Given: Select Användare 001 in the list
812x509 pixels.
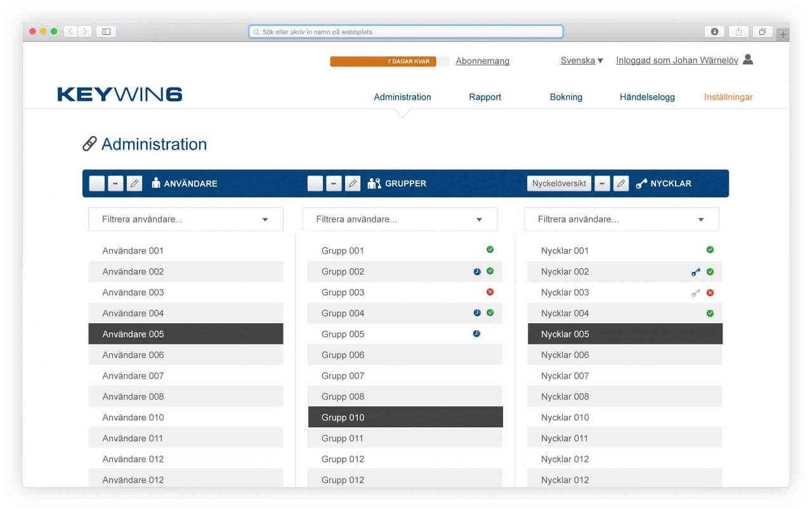Looking at the screenshot, I should (x=186, y=250).
